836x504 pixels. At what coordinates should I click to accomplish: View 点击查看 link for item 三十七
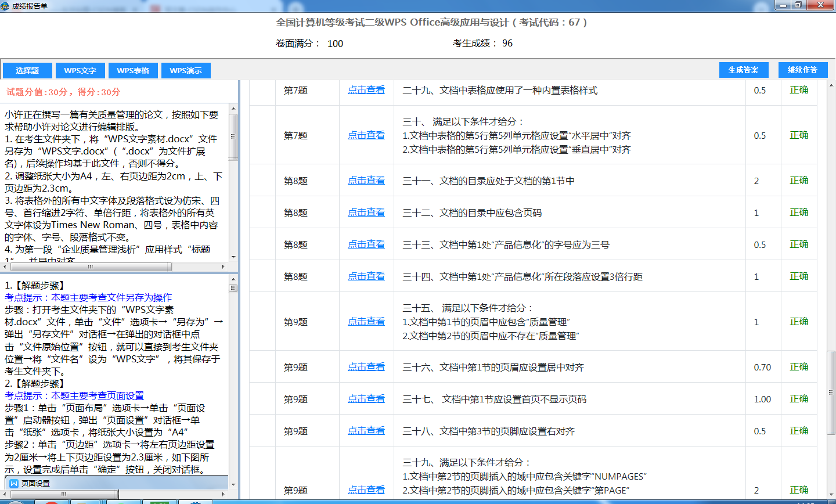366,399
